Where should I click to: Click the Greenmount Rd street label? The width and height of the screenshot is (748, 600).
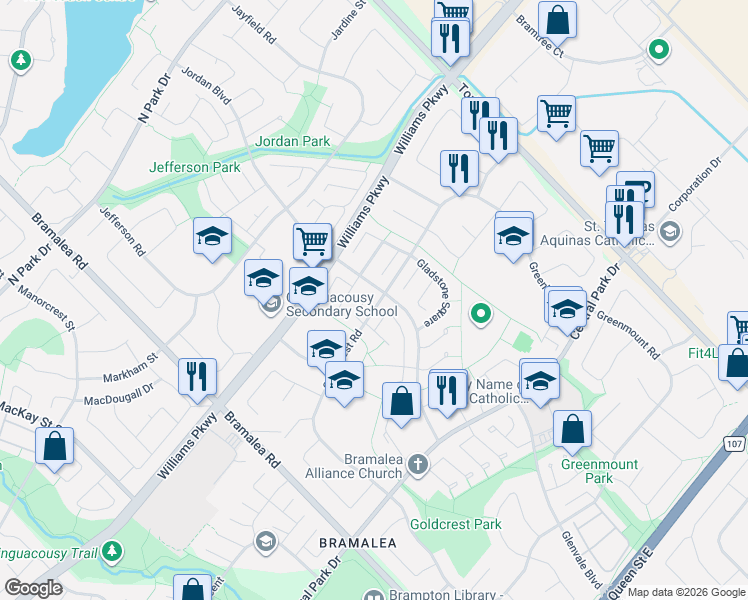tap(629, 335)
